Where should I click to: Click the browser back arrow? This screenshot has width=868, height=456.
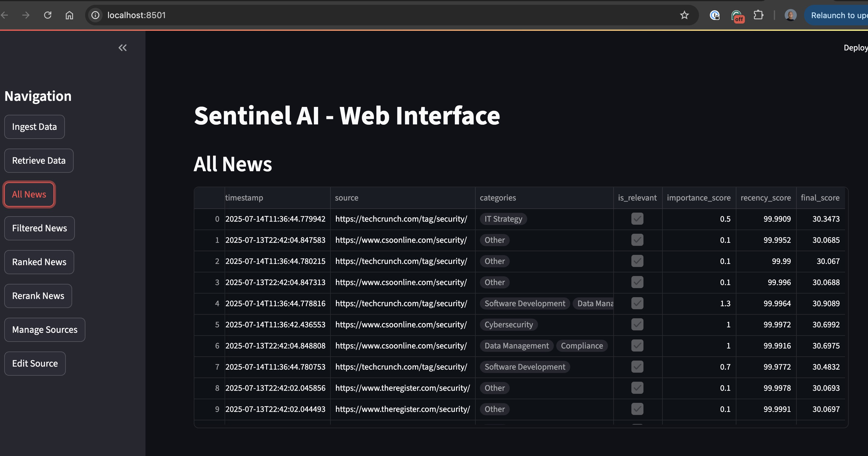pyautogui.click(x=5, y=15)
